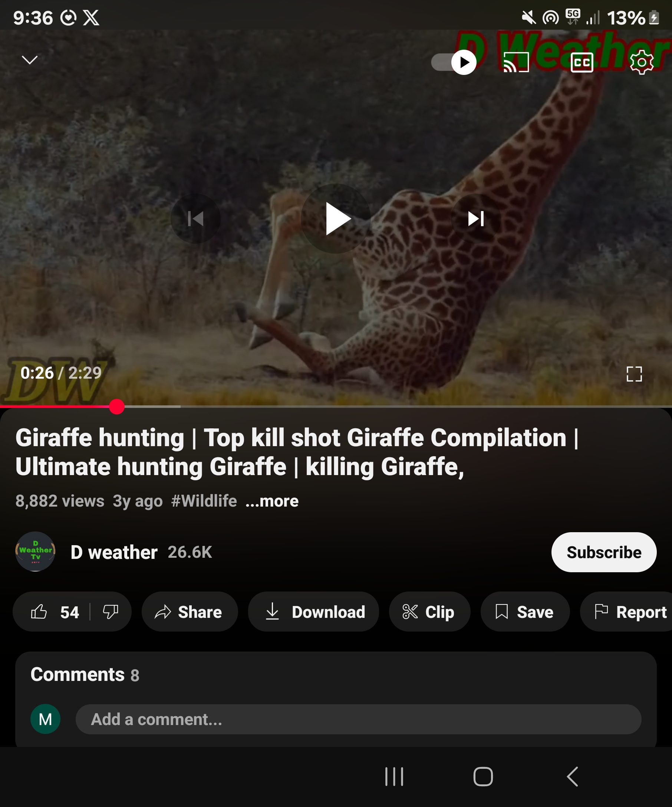Focus the Add a comment field

pyautogui.click(x=358, y=719)
